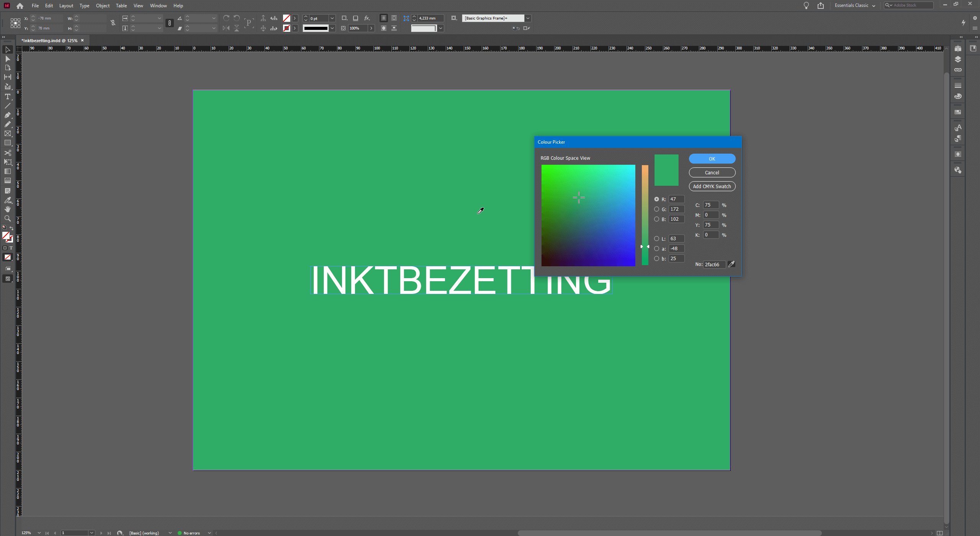Select the B radio button
This screenshot has height=536, width=980.
tap(657, 219)
